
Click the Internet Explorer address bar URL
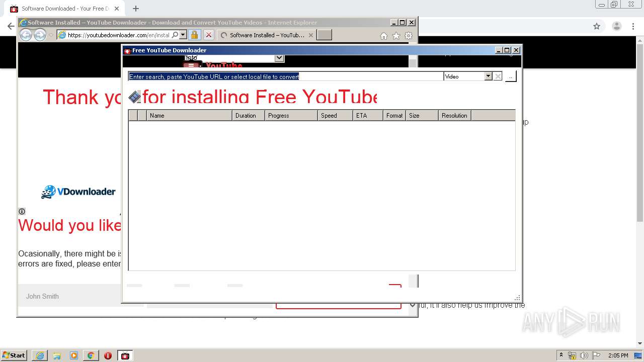(119, 35)
